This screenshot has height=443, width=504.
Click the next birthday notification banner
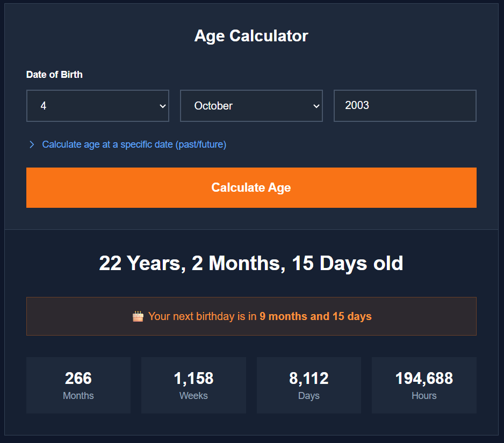pos(251,316)
